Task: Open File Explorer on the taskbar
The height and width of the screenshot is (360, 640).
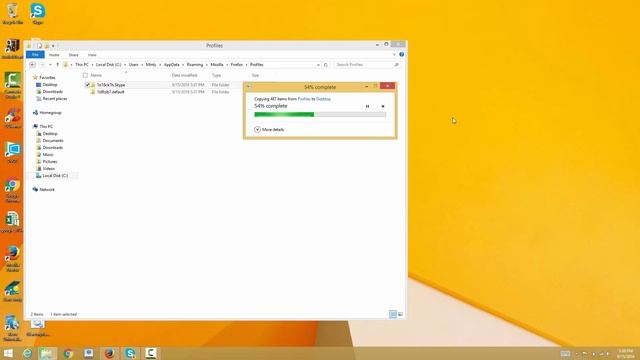Action: [47, 353]
